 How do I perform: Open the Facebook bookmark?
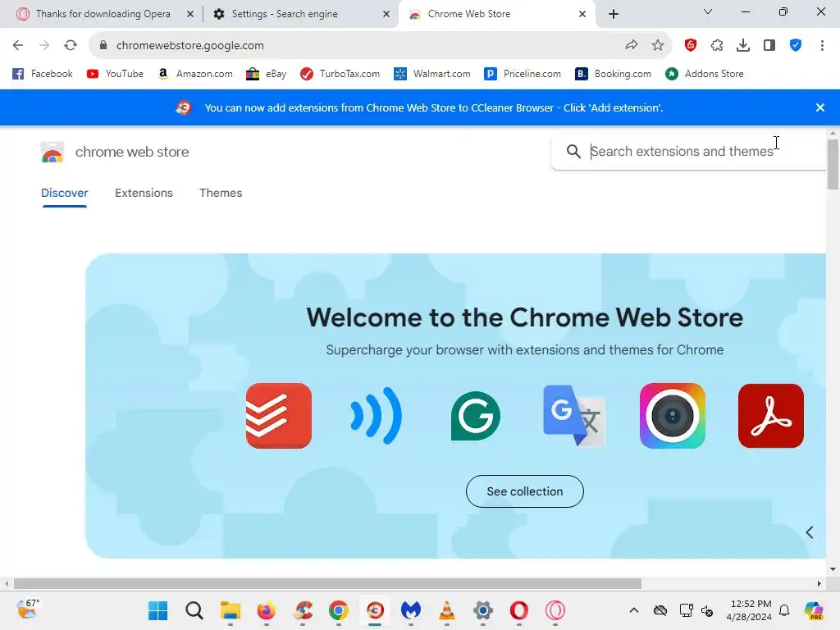[43, 74]
